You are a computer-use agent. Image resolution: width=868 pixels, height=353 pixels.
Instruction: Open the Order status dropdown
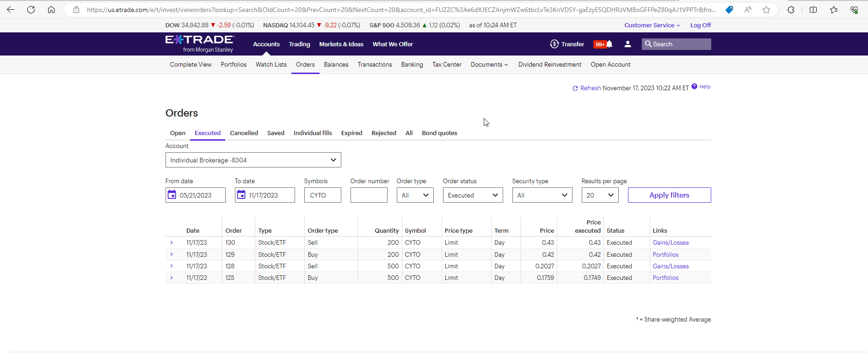click(x=473, y=195)
